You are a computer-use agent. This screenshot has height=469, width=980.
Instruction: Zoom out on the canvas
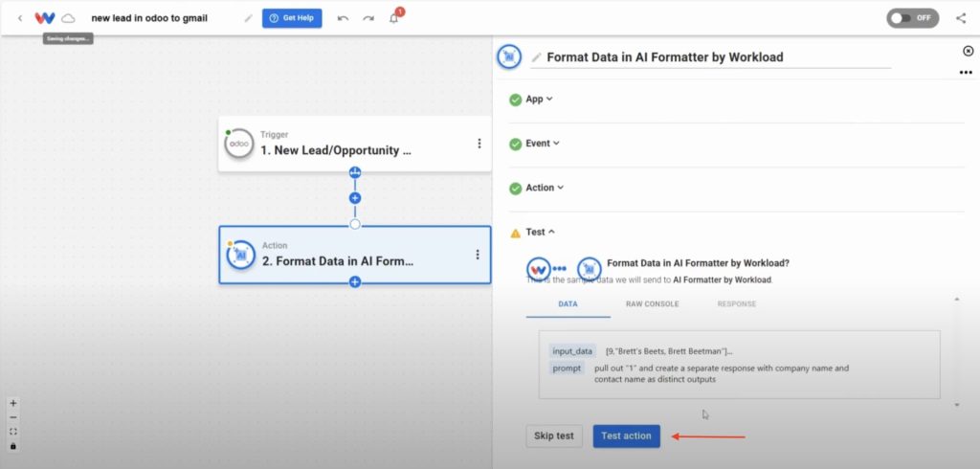click(x=13, y=417)
